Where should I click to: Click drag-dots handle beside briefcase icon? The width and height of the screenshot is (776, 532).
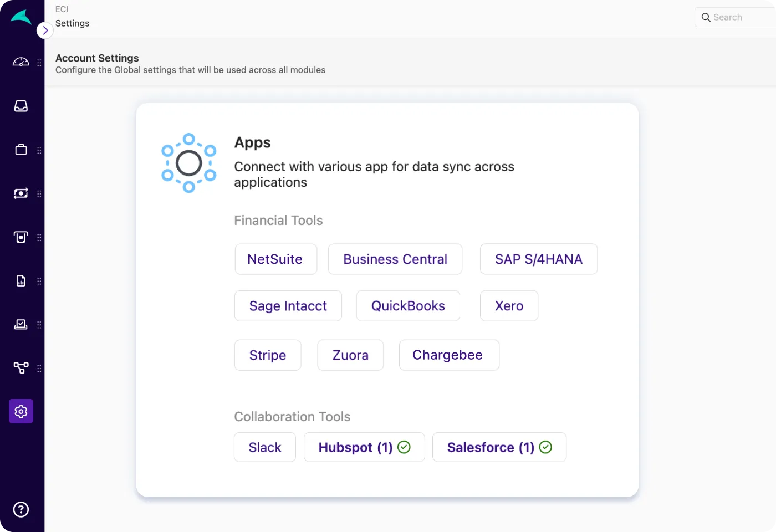pos(39,150)
